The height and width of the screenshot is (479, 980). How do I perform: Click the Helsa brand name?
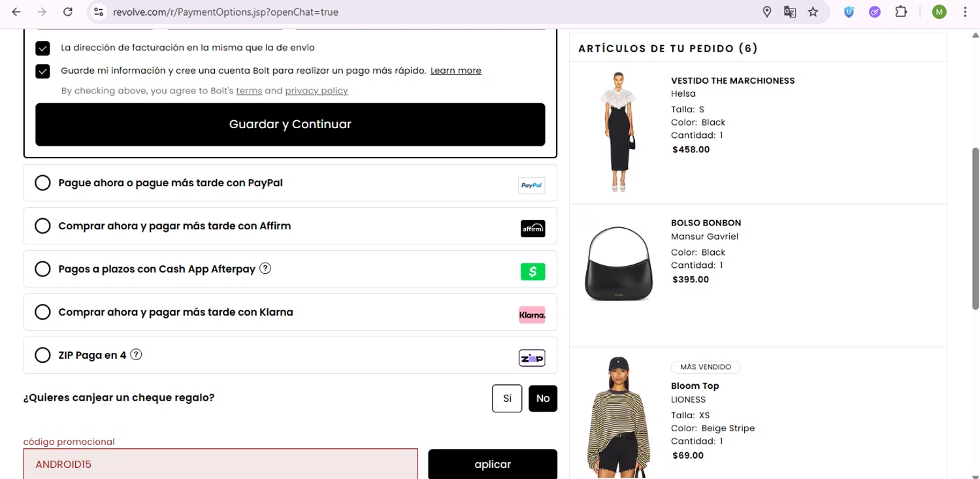tap(683, 94)
